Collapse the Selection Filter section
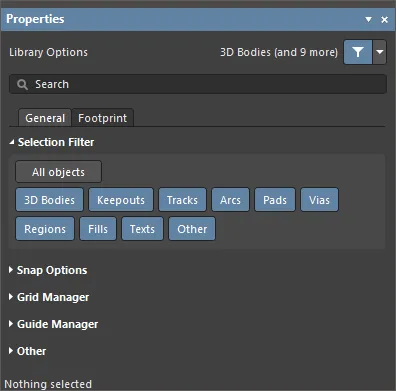 click(52, 142)
